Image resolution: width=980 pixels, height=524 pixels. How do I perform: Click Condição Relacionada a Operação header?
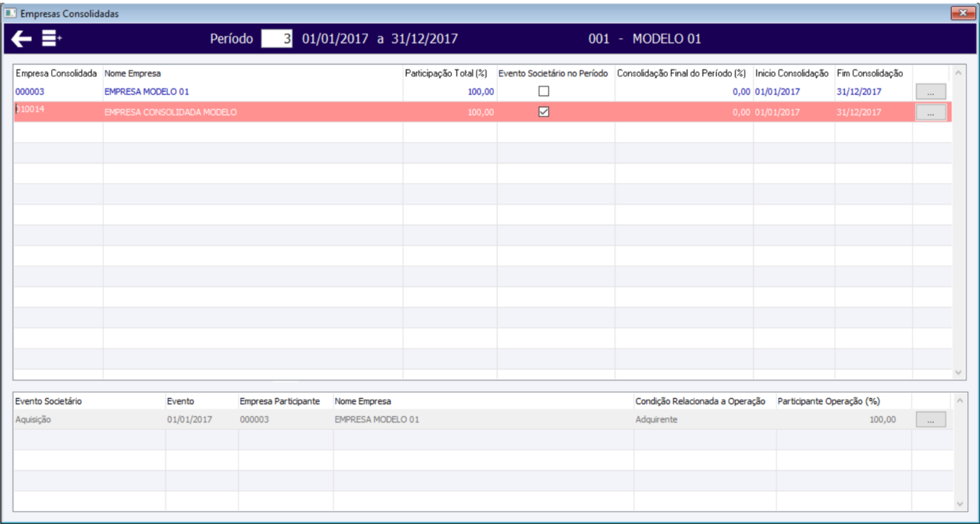(x=700, y=401)
